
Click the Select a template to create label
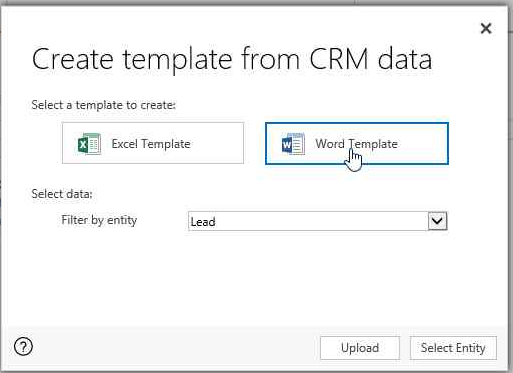tap(103, 105)
